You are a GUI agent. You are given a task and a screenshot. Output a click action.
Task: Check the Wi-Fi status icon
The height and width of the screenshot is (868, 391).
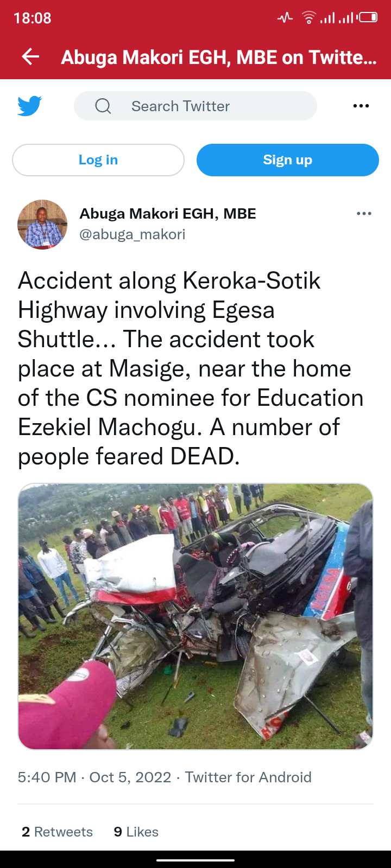point(308,18)
